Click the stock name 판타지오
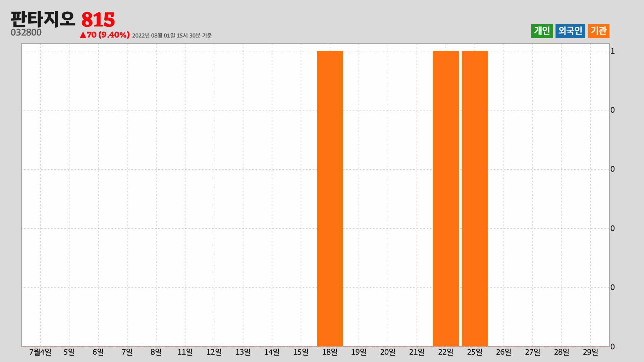This screenshot has width=644, height=362. (x=43, y=19)
